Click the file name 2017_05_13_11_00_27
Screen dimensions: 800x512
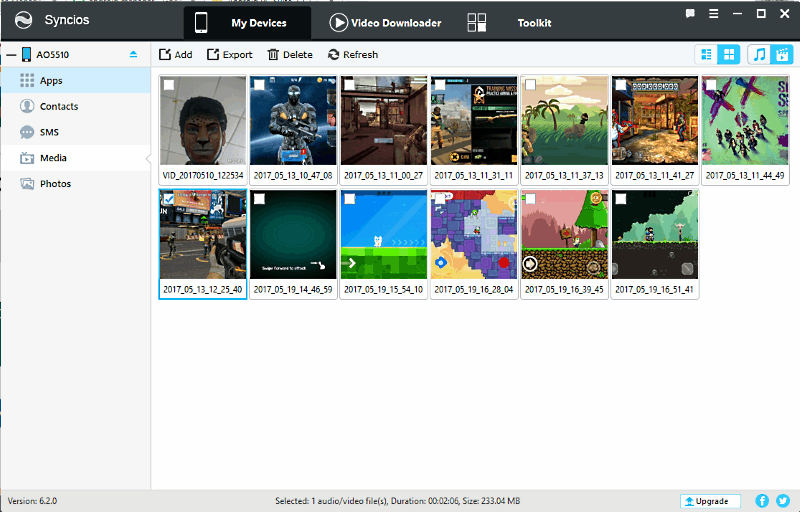(x=384, y=175)
